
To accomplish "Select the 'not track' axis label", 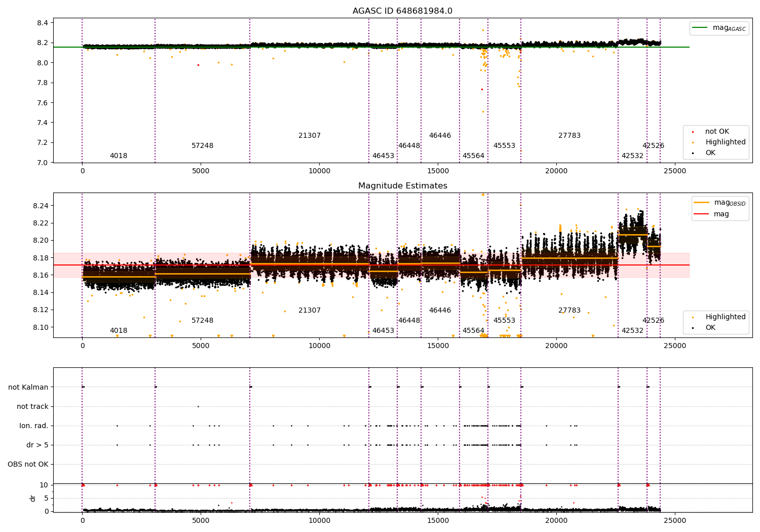I will pos(32,406).
